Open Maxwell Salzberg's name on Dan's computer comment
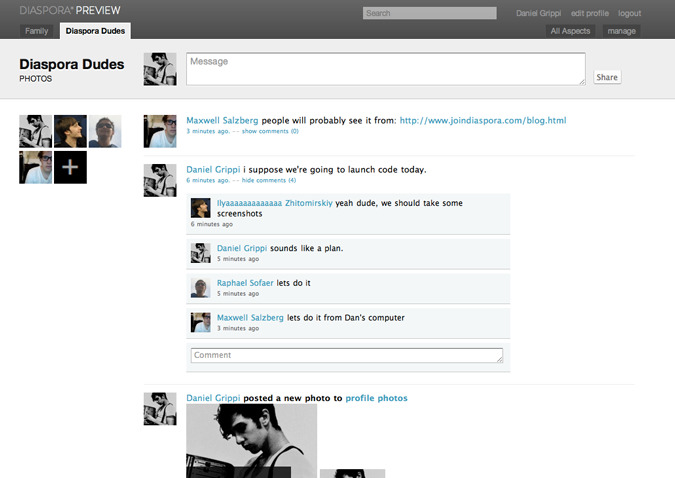Image resolution: width=675 pixels, height=478 pixels. coord(250,318)
